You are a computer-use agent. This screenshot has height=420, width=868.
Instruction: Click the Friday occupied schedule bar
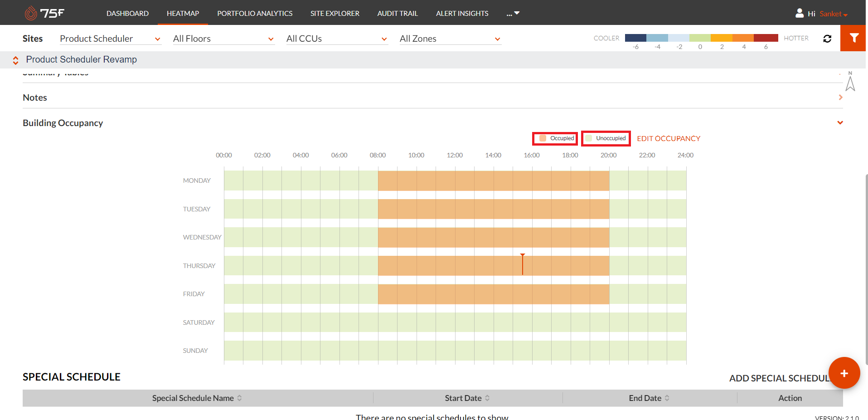[x=494, y=294]
